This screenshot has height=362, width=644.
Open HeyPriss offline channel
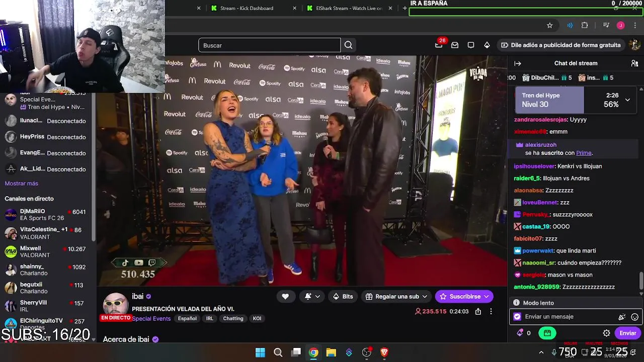(46, 137)
